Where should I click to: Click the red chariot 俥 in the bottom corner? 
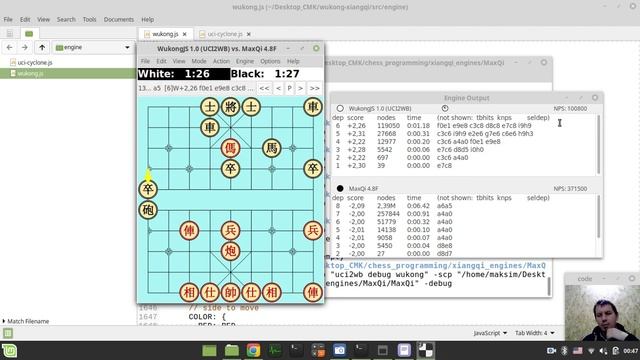[x=313, y=292]
